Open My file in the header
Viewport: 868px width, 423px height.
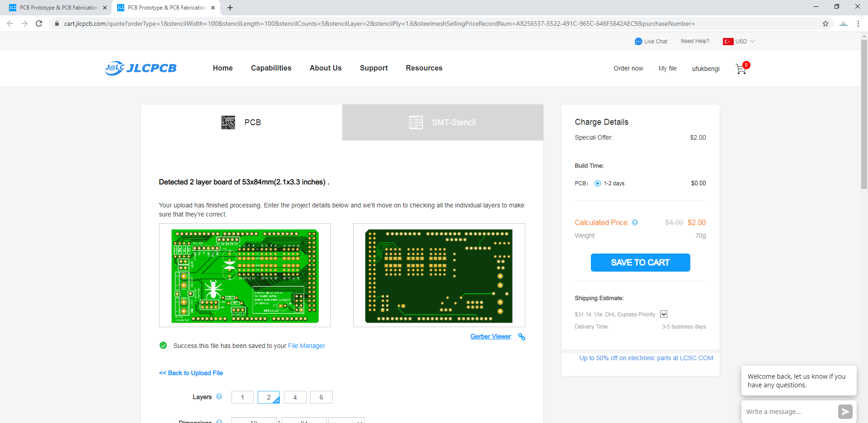(668, 68)
